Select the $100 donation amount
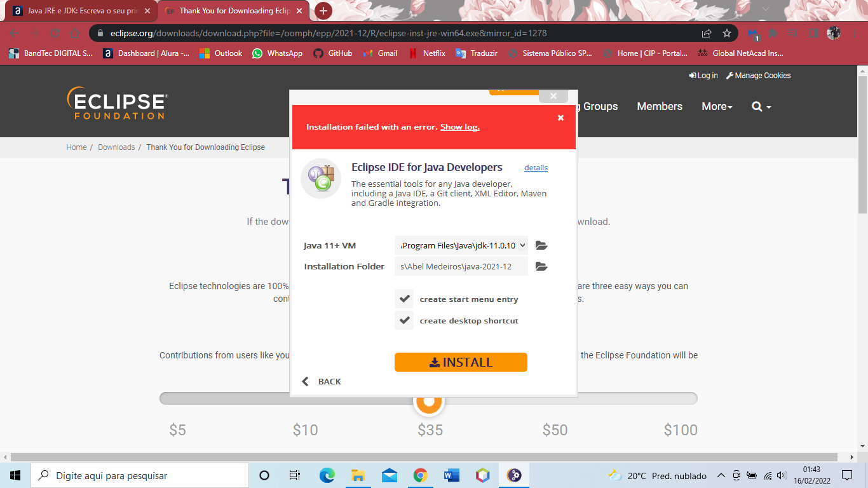This screenshot has height=488, width=868. point(681,430)
